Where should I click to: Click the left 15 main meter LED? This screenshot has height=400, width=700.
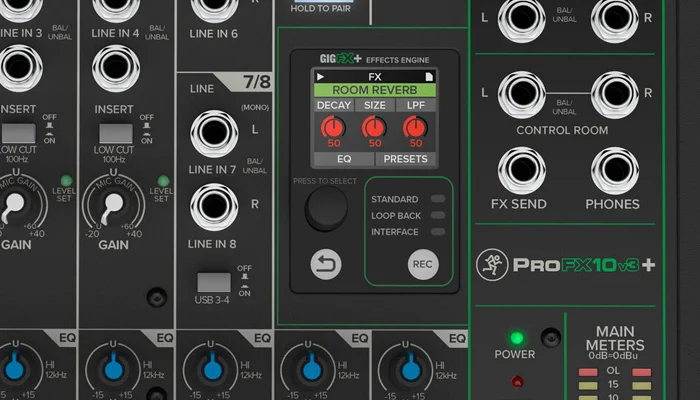588,385
